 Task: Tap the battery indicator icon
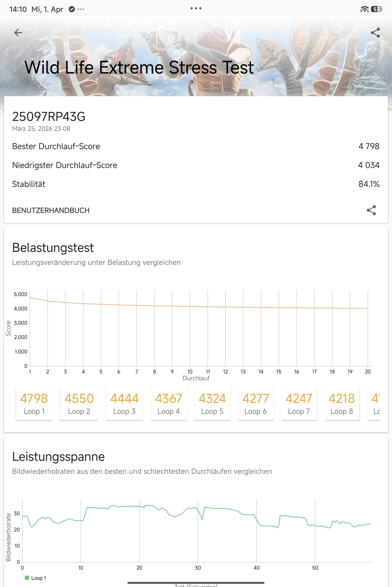[376, 9]
